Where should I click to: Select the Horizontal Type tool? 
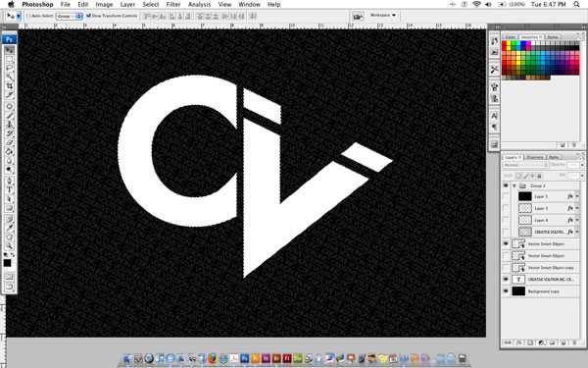[x=10, y=190]
